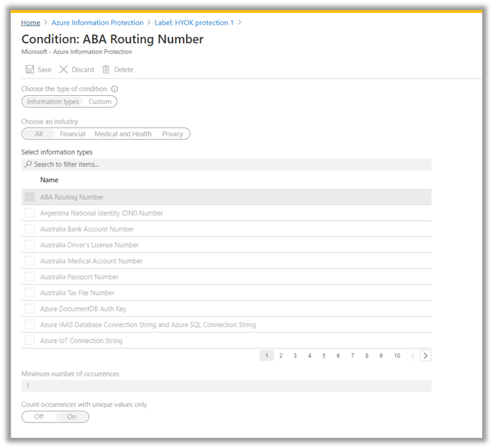Check Azure IAAS Database Connection String box
This screenshot has width=493, height=448.
coord(30,324)
